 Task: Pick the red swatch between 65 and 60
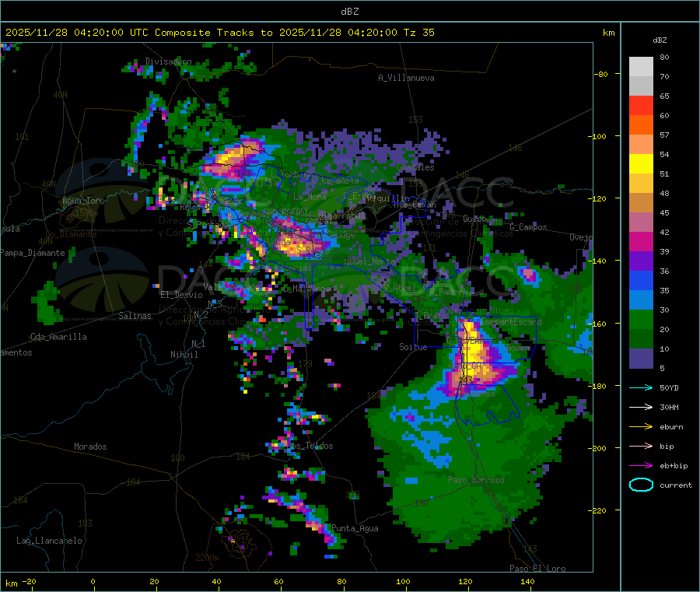click(641, 105)
